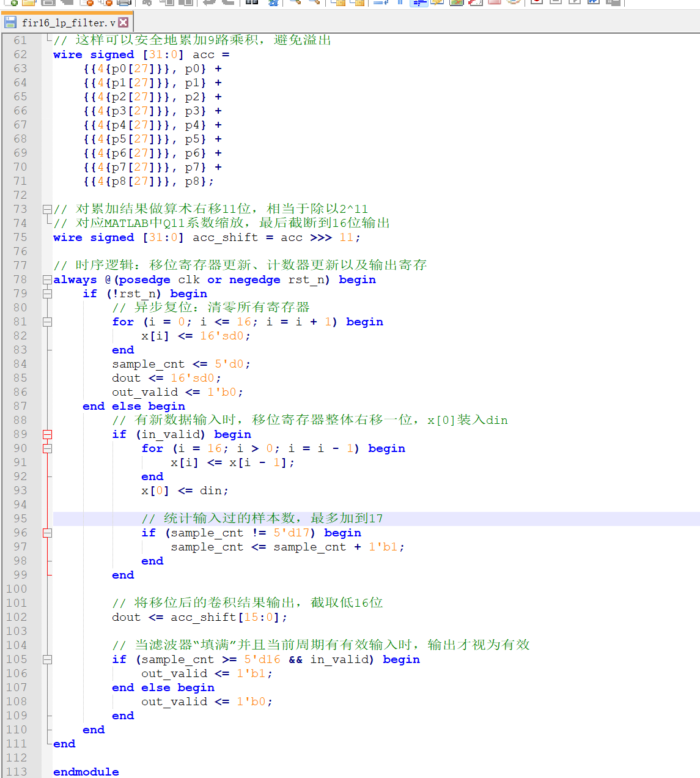Click 'always @(posedge clk or negedge rst_n) begin'
Viewport: 700px width, 778px height.
point(215,280)
